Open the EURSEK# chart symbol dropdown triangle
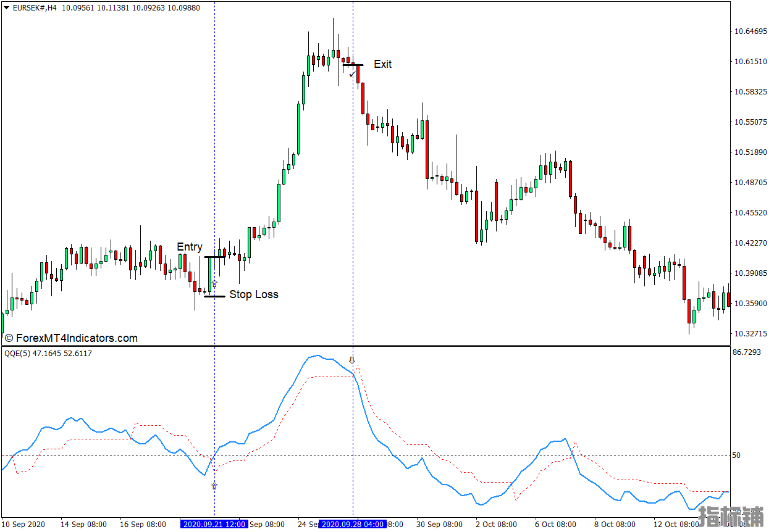The image size is (774, 532). pos(6,8)
